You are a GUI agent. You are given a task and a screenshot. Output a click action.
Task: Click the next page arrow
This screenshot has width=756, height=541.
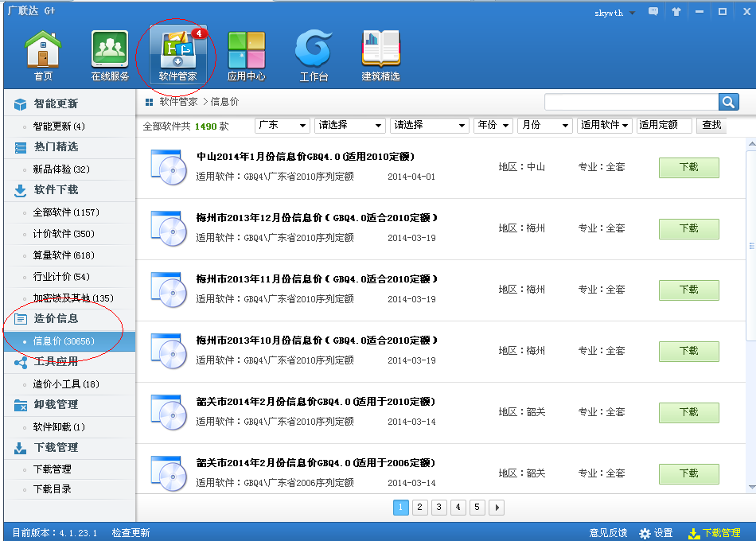[x=497, y=508]
